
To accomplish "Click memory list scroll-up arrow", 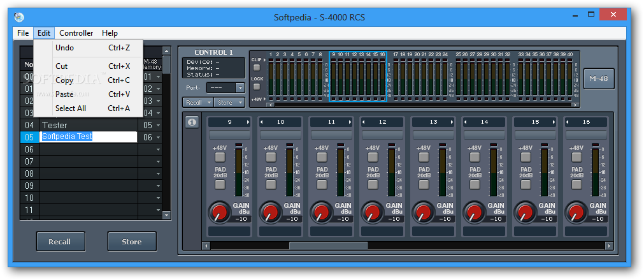I will (x=166, y=51).
